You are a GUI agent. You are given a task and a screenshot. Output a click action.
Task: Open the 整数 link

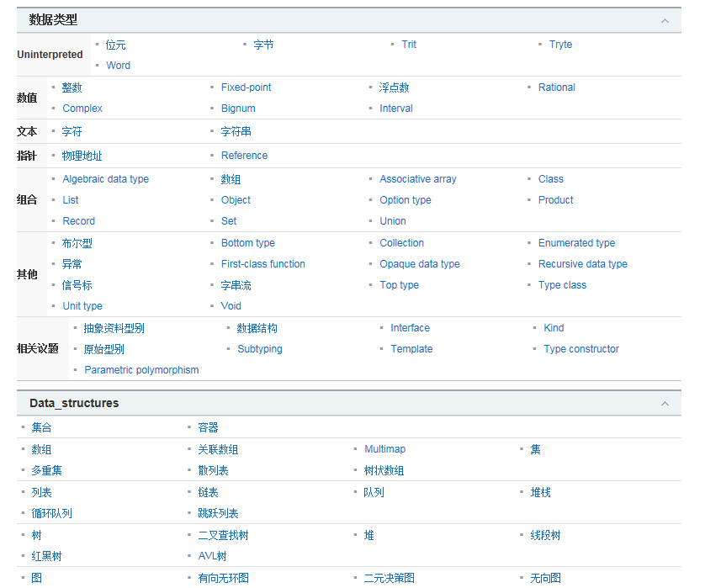click(x=72, y=87)
